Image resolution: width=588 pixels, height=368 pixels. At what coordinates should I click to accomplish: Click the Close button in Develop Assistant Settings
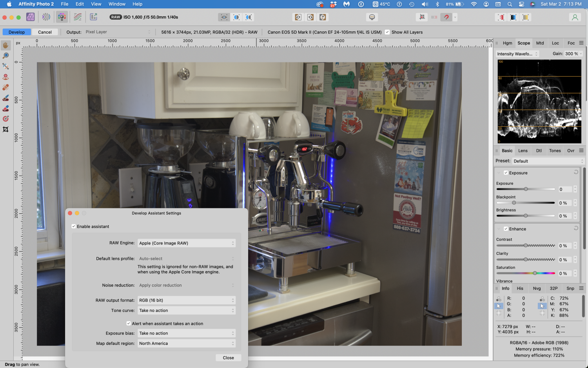click(228, 357)
